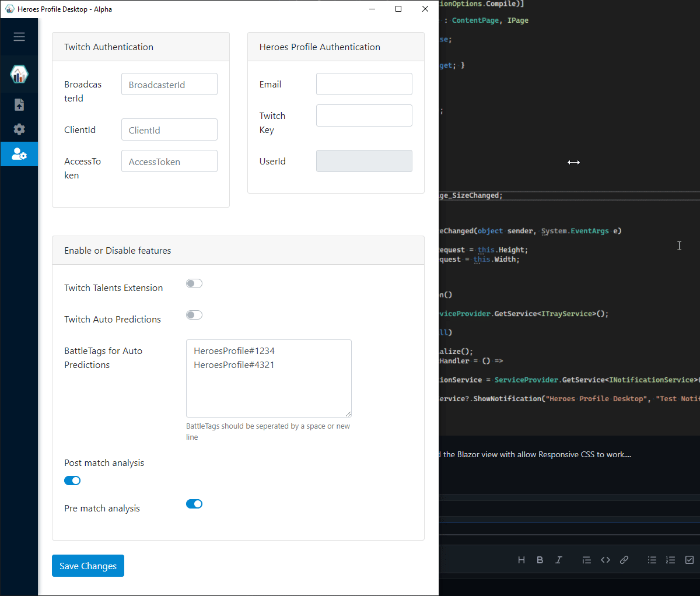Add numbered list in background editor
The width and height of the screenshot is (700, 596).
pos(671,560)
